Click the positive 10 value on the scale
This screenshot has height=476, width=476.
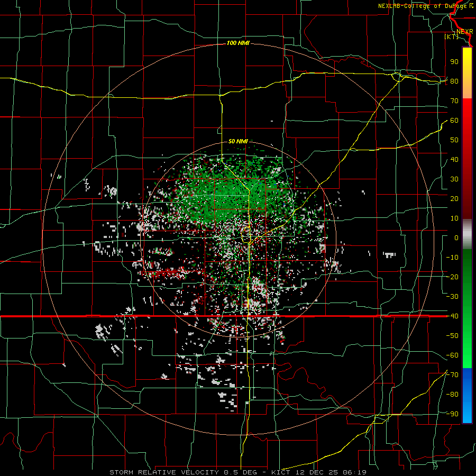454,218
